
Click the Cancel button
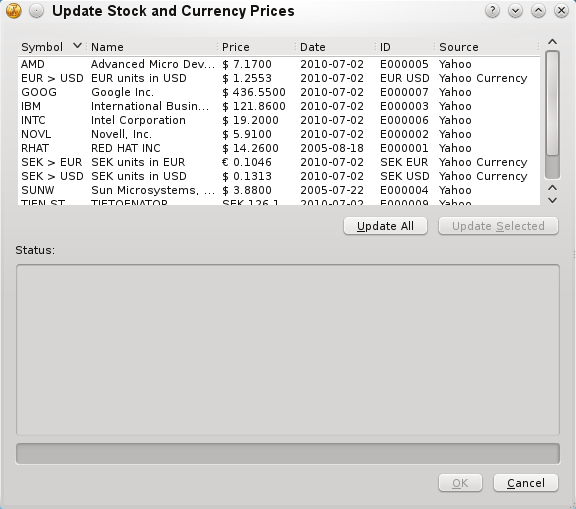click(526, 483)
